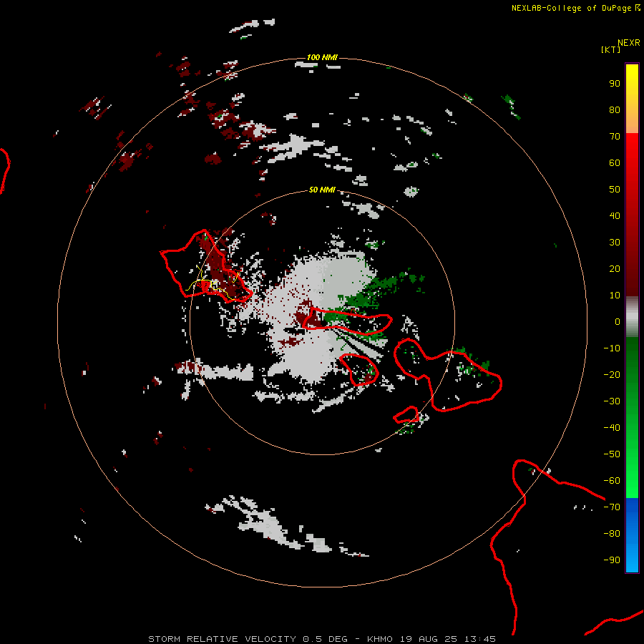This screenshot has height=644, width=644.
Task: Click the -90 value on the velocity scale
Action: [612, 560]
